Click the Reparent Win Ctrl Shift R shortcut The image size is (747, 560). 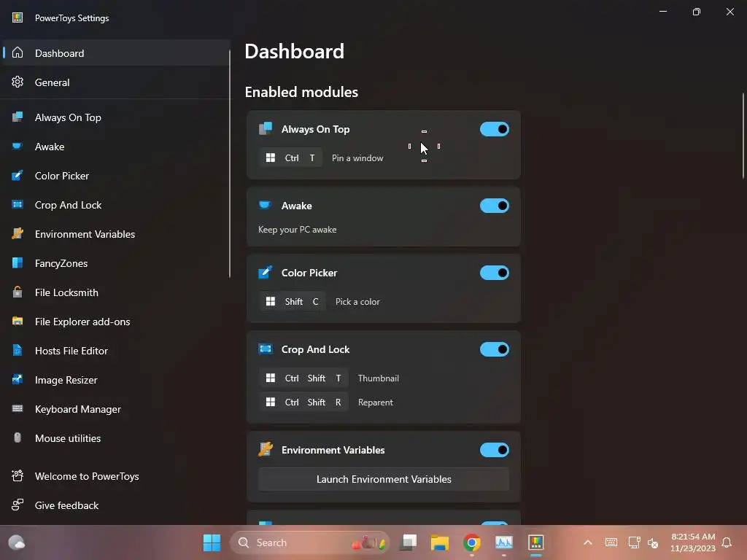tap(303, 402)
